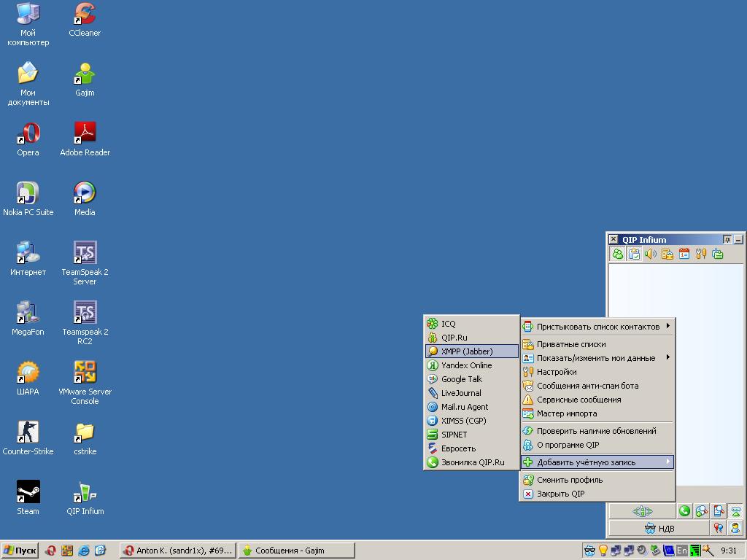747x560 pixels.
Task: Select the Steam desktop icon
Action: coord(28,498)
